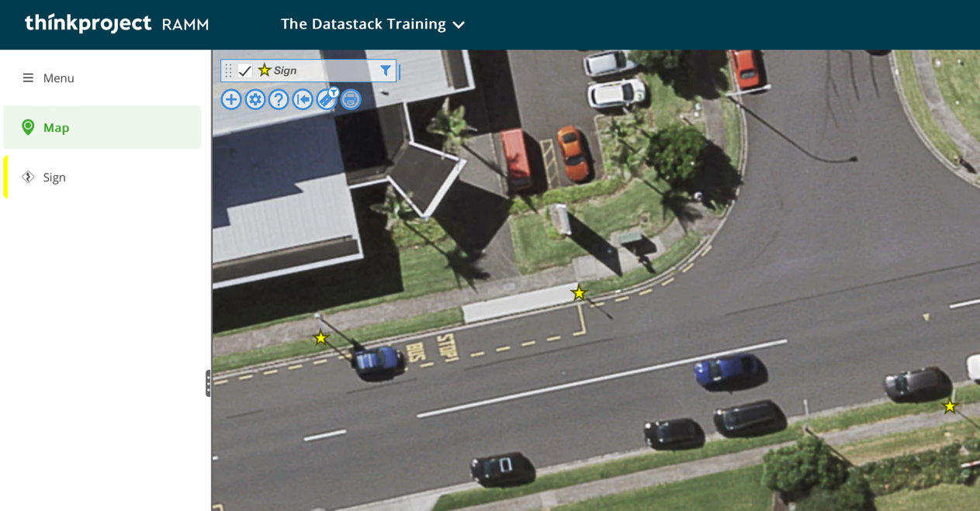Image resolution: width=980 pixels, height=511 pixels.
Task: Open the Menu item in sidebar
Action: coord(102,78)
